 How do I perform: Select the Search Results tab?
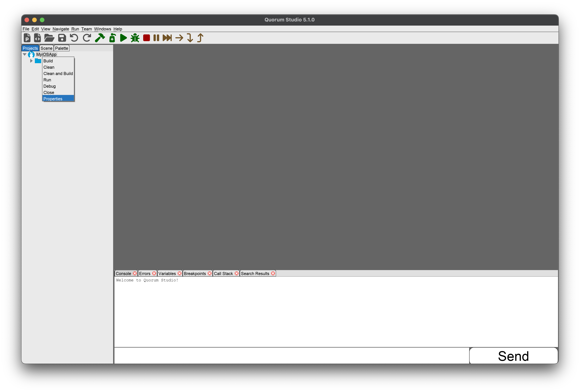[255, 274]
